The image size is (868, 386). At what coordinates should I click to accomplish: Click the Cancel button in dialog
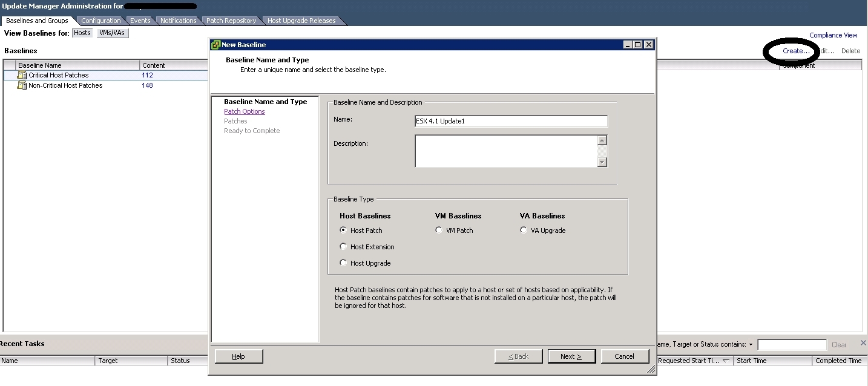point(625,356)
